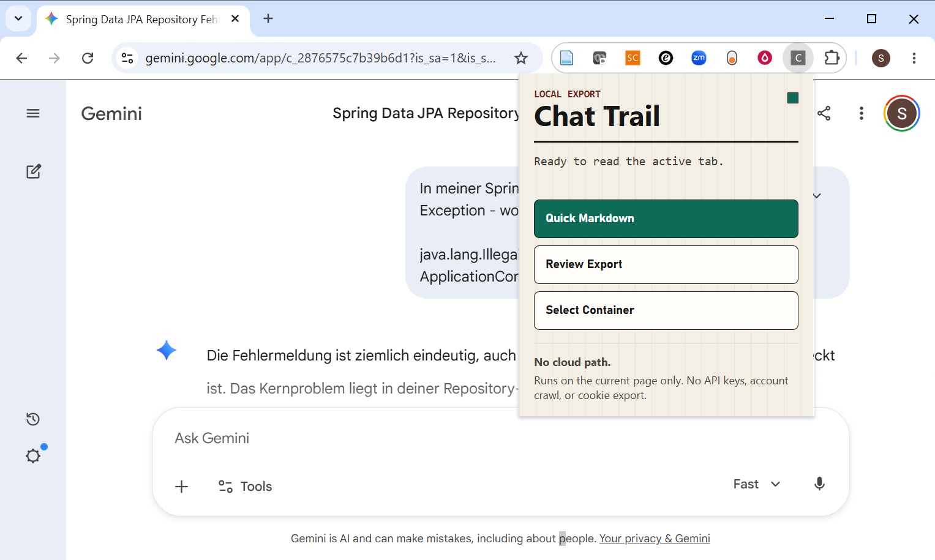Click the red droplet extension icon
This screenshot has width=935, height=560.
click(765, 58)
